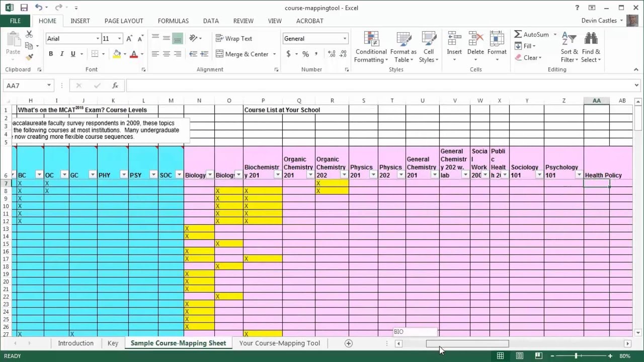Open Find & Select binoculars
Screen dimensions: 644x362
point(591,47)
